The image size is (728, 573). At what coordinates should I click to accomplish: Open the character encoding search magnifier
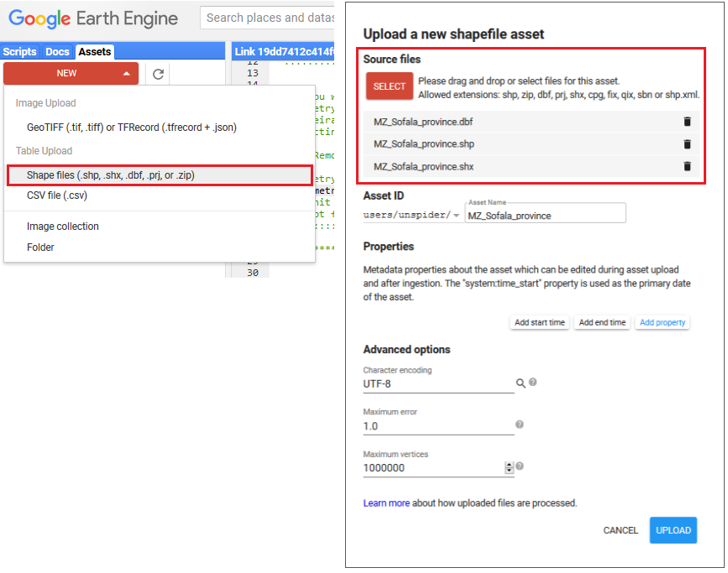pyautogui.click(x=522, y=381)
